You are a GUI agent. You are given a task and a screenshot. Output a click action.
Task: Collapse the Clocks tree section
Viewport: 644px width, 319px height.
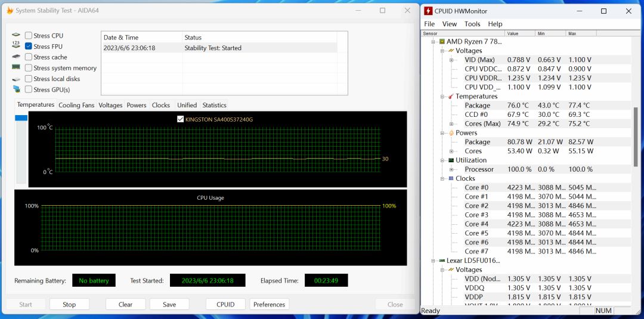pos(442,178)
